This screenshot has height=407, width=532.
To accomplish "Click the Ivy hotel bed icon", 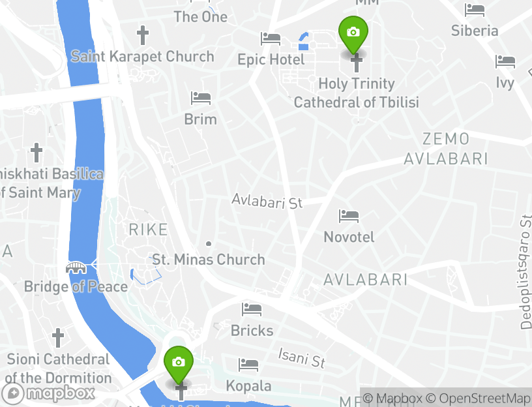I will point(505,62).
